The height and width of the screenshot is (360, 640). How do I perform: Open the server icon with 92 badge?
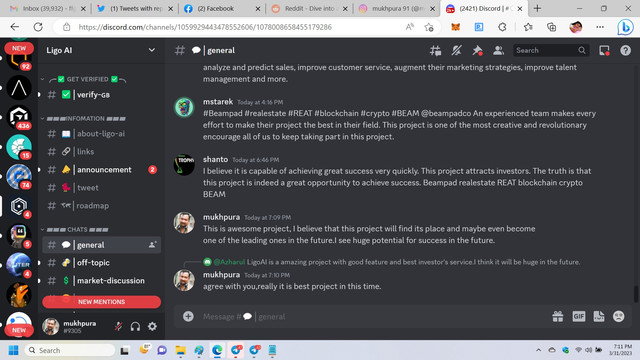point(19,59)
